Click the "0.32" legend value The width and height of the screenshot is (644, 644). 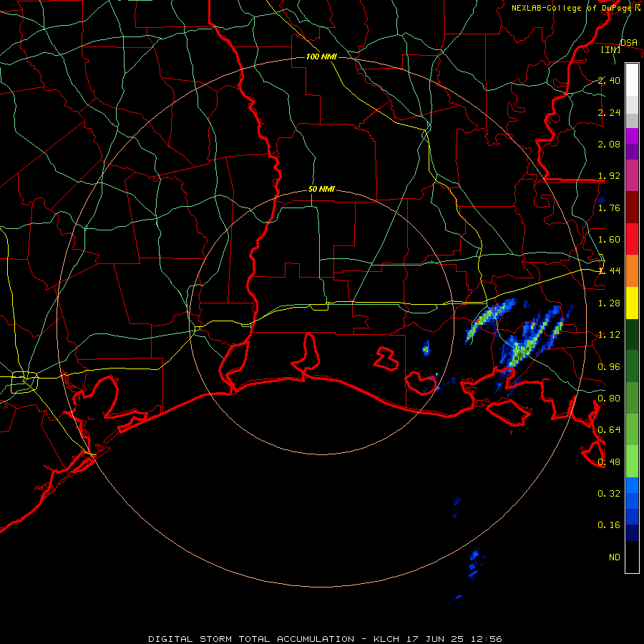point(609,493)
